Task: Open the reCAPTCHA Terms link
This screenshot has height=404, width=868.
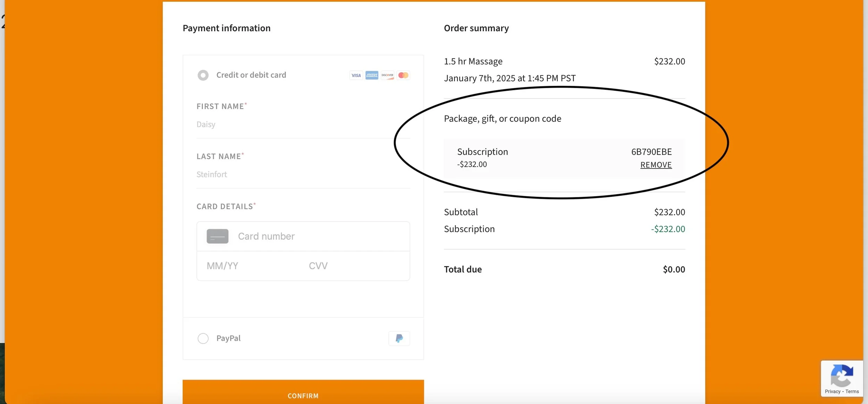Action: (x=852, y=391)
